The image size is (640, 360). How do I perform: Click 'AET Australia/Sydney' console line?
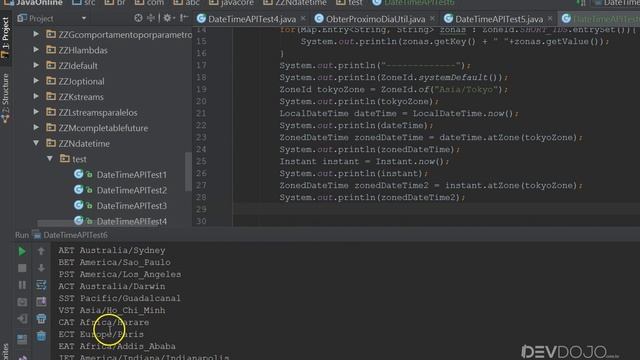point(112,250)
